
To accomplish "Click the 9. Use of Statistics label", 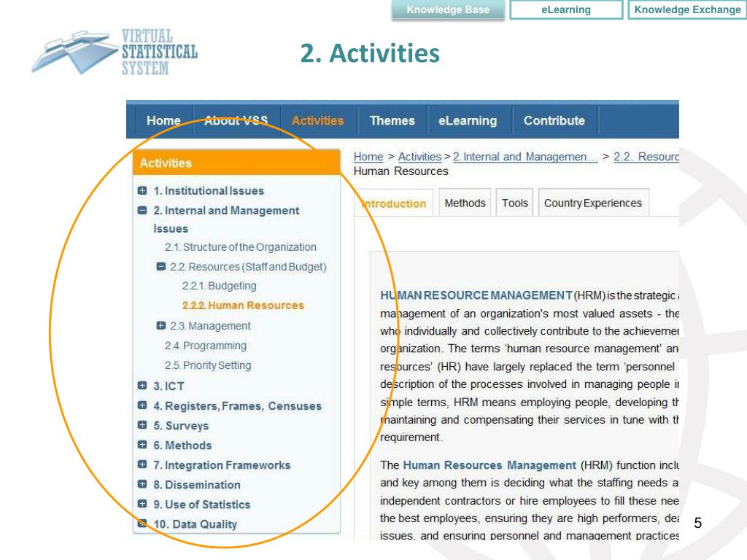I will click(202, 505).
